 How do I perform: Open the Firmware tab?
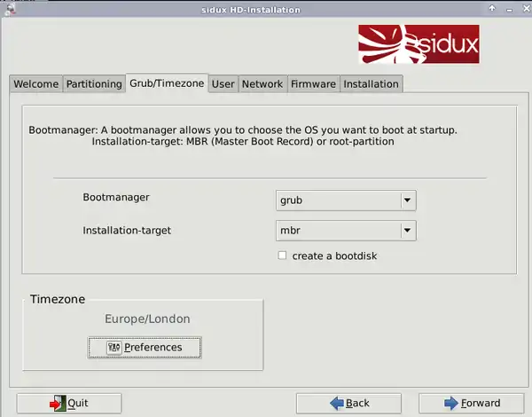coord(313,84)
